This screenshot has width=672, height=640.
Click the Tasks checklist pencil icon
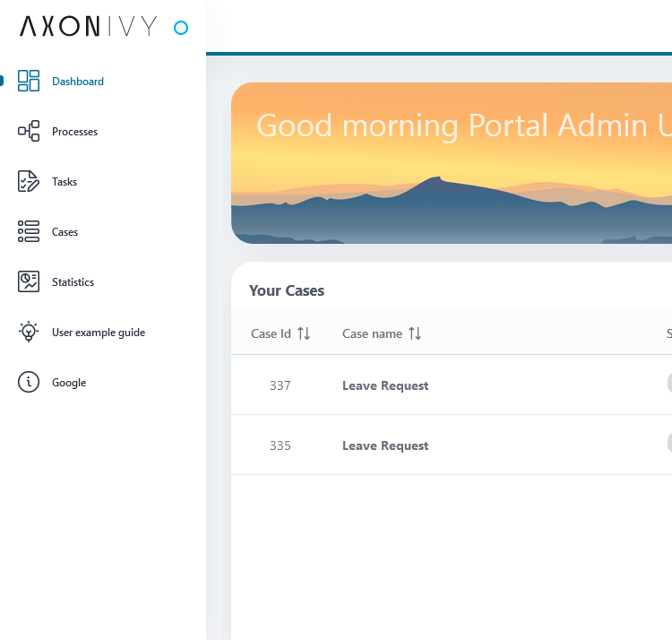tap(29, 181)
